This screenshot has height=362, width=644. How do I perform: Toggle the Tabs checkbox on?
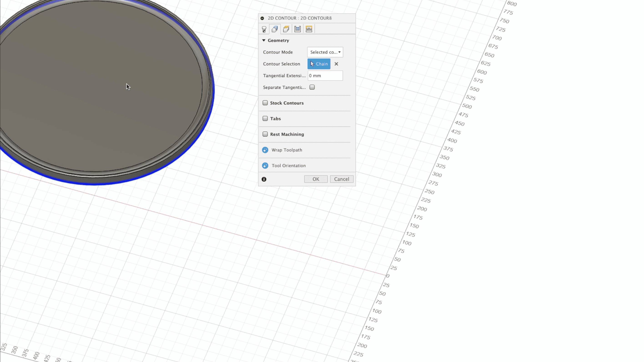265,118
